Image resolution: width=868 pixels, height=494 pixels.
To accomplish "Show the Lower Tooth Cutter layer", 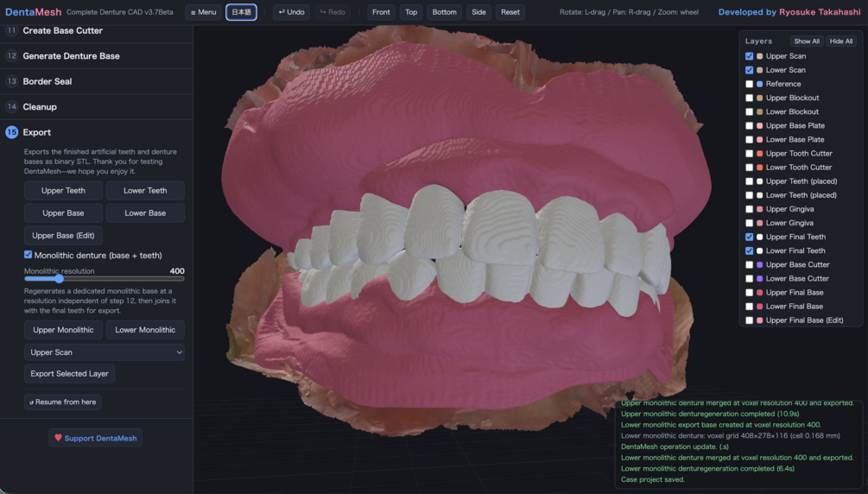I will [749, 168].
